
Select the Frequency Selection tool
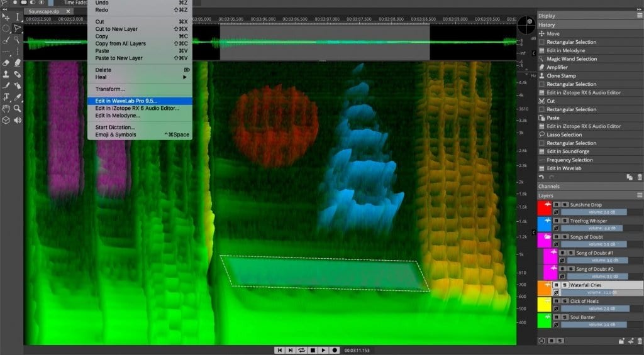(6, 52)
